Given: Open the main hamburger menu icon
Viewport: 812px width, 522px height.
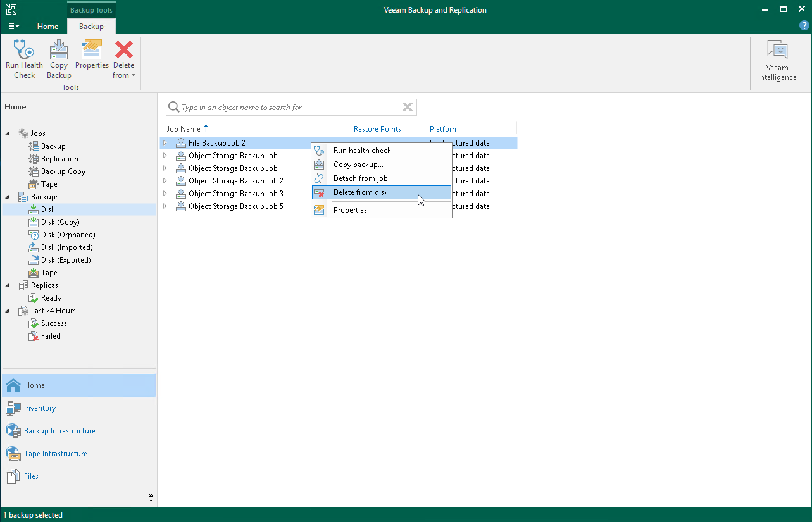Looking at the screenshot, I should tap(13, 26).
